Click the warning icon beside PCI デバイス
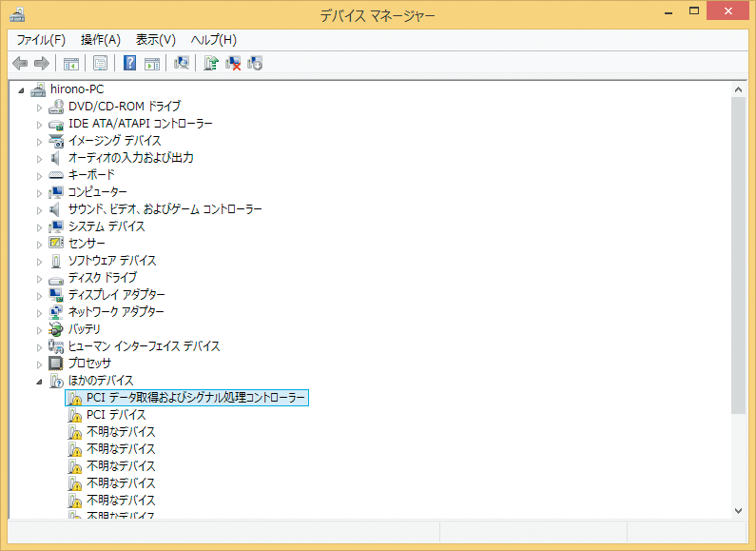Viewport: 756px width, 551px height. click(75, 415)
